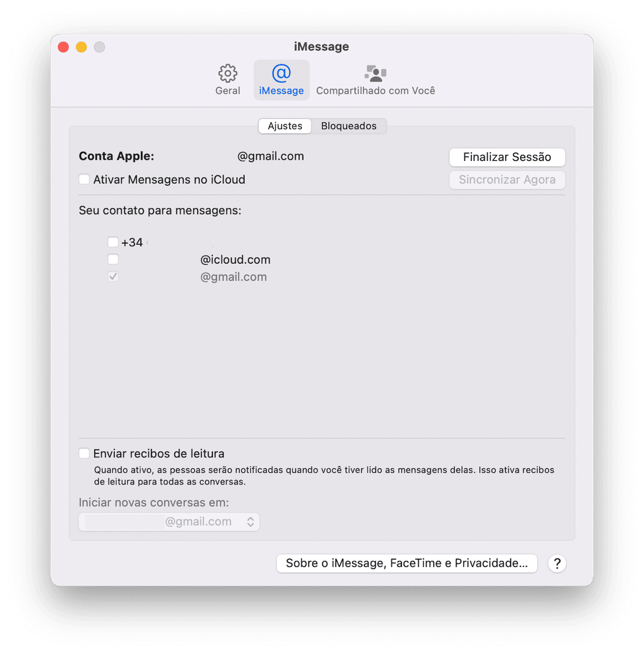644x653 pixels.
Task: Enable Enviar recibos de leitura
Action: click(x=84, y=453)
